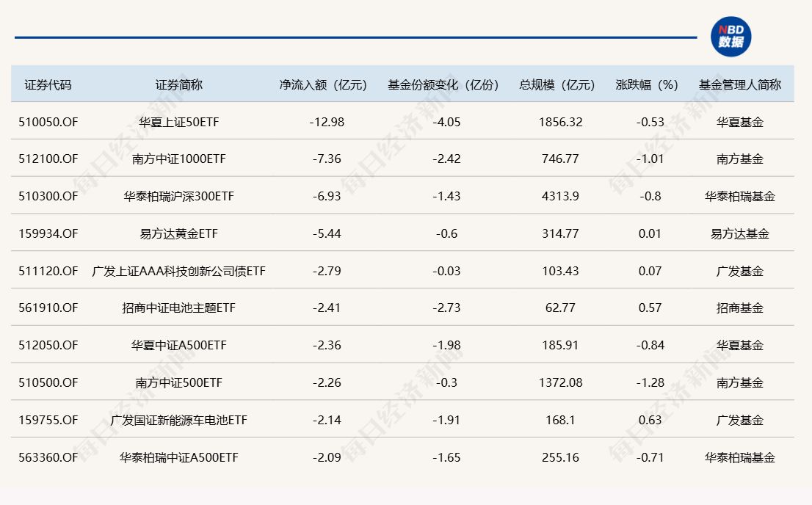Click the 总规模（亿元）column header
The height and width of the screenshot is (505, 812).
tap(557, 84)
